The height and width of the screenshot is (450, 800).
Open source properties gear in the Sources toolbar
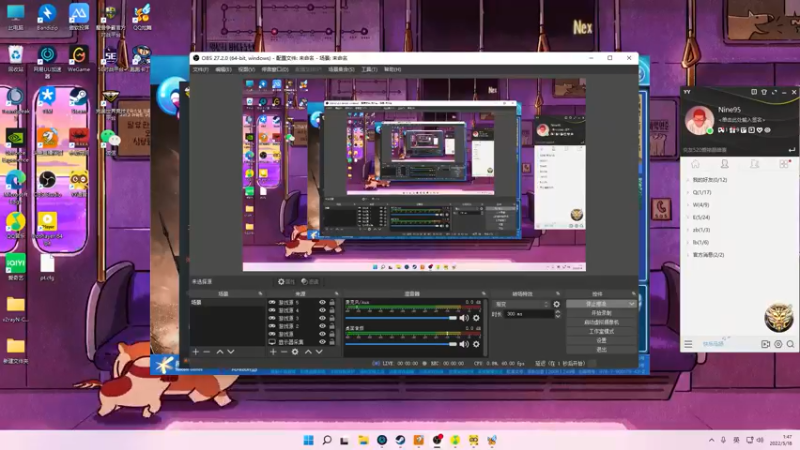tap(295, 352)
